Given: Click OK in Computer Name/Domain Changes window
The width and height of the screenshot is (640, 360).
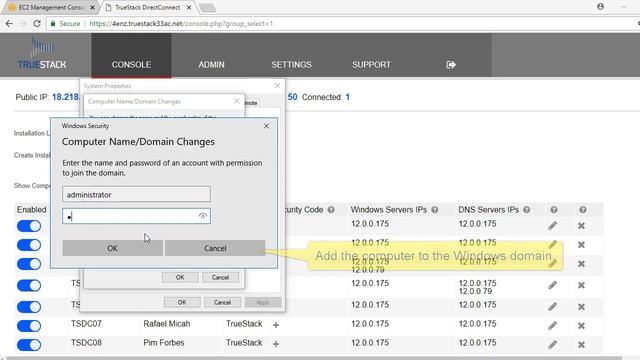Looking at the screenshot, I should [x=180, y=277].
